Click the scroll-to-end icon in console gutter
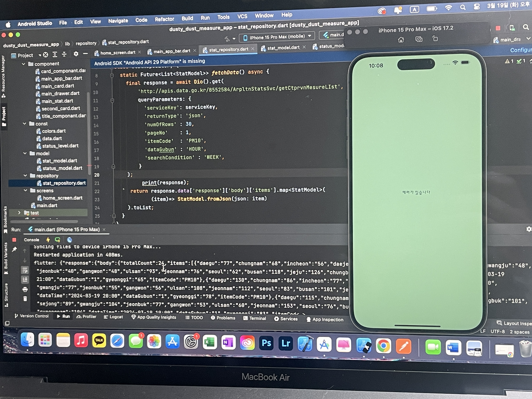 point(25,279)
